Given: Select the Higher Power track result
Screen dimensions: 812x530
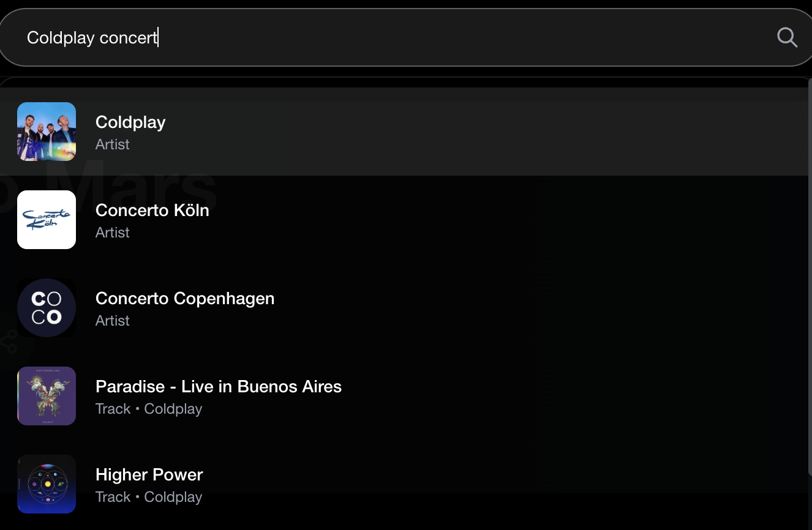Looking at the screenshot, I should coord(149,475).
